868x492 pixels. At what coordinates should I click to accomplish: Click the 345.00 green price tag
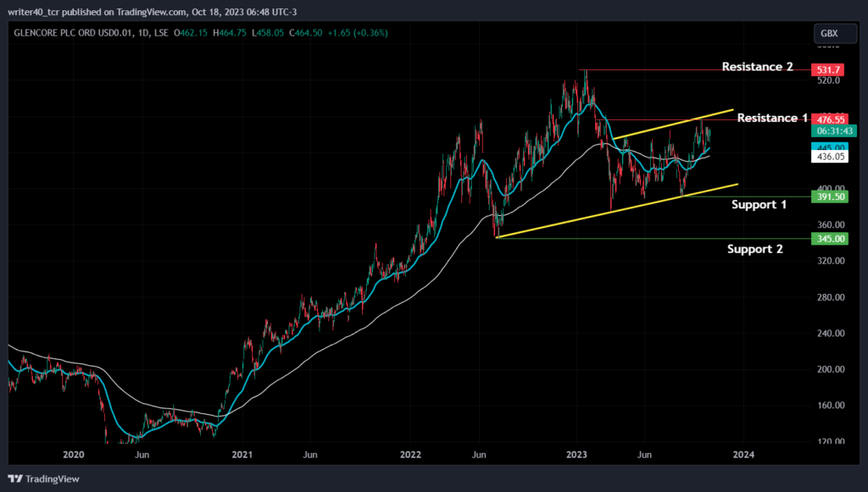coord(830,239)
